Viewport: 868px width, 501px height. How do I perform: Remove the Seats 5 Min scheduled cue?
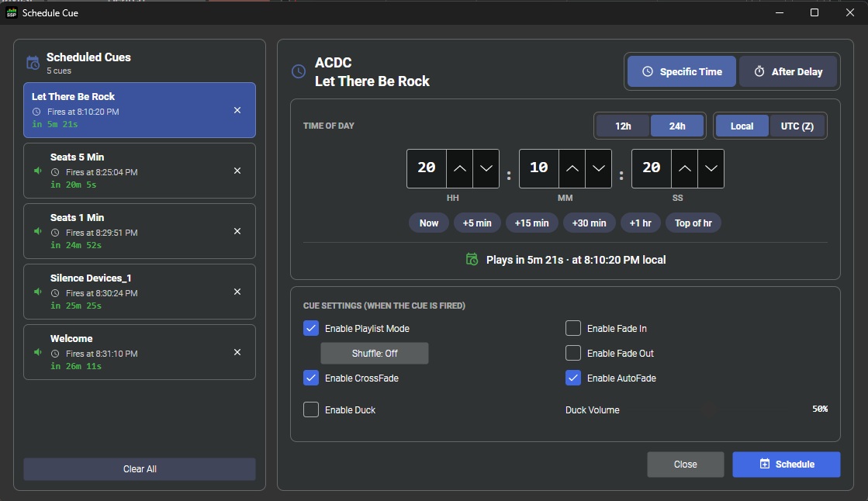coord(237,171)
